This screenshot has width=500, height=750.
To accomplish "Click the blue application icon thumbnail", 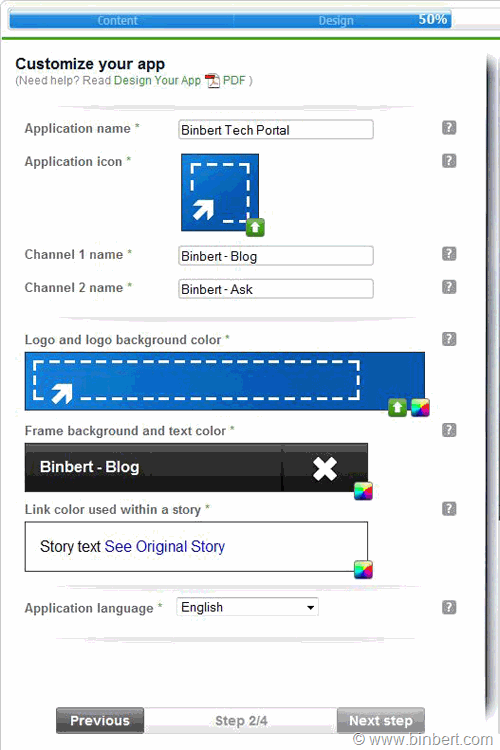I will point(220,192).
